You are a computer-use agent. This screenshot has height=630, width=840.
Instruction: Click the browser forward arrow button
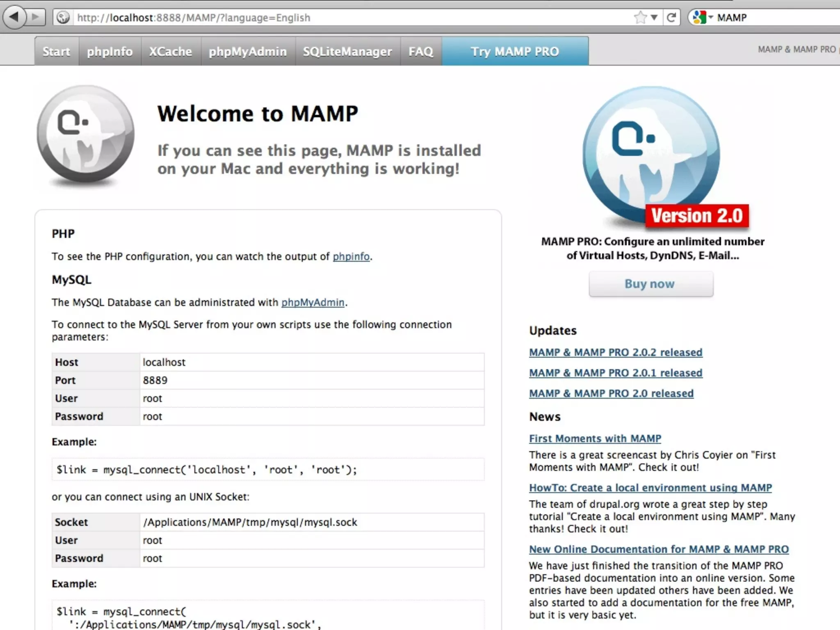coord(36,17)
